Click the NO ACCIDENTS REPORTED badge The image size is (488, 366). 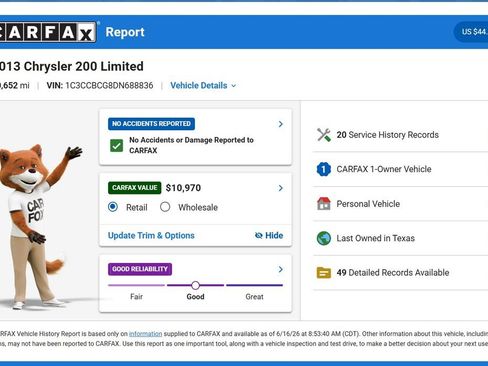click(151, 124)
